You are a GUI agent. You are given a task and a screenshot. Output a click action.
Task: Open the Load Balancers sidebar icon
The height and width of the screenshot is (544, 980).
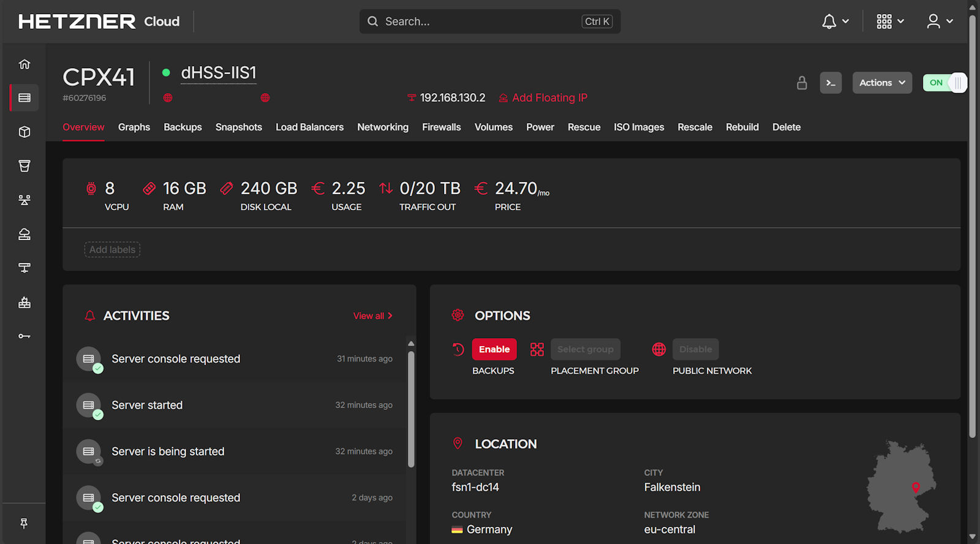24,200
